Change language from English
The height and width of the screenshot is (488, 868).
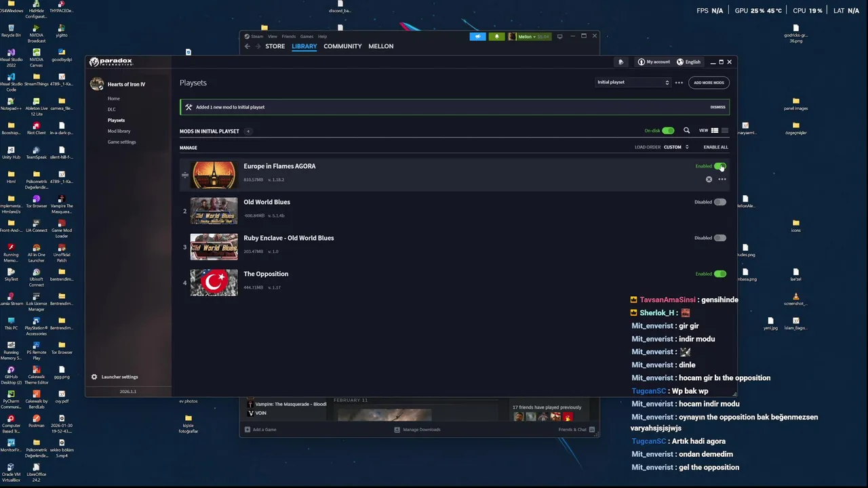pyautogui.click(x=688, y=62)
